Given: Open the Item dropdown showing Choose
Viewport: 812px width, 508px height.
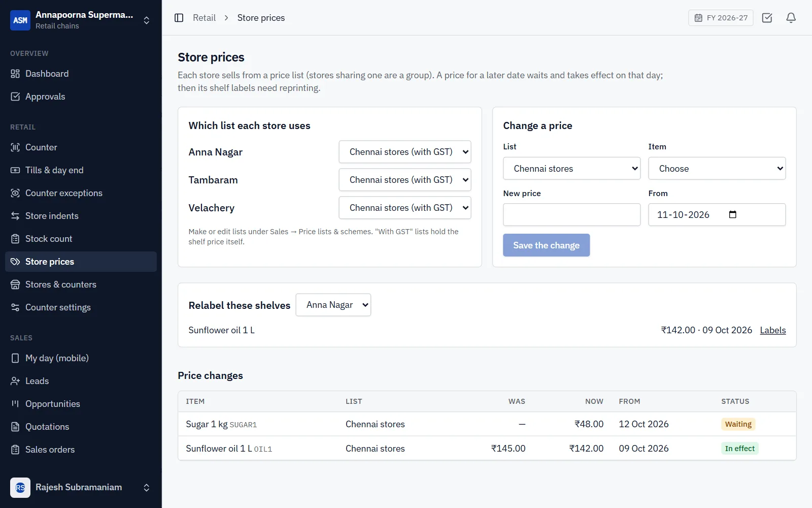Looking at the screenshot, I should [717, 169].
